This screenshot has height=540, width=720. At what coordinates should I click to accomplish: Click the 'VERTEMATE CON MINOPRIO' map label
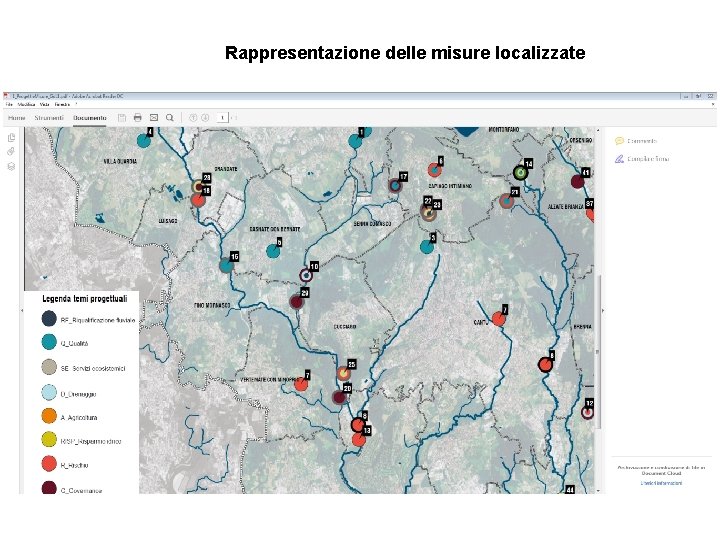[269, 380]
